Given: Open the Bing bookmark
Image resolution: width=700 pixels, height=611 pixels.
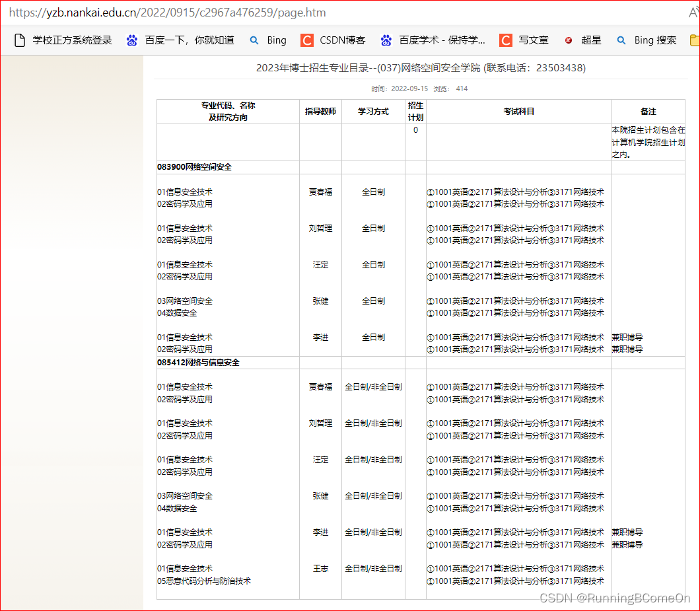Looking at the screenshot, I should [x=268, y=40].
